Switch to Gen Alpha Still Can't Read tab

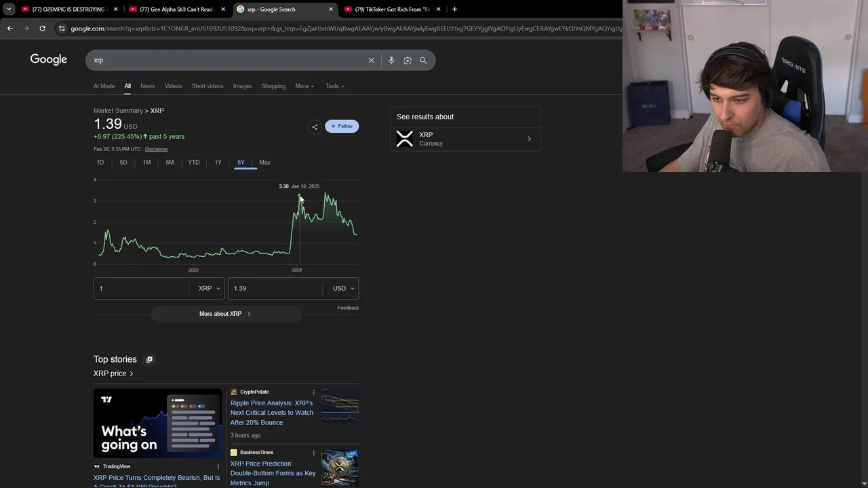point(176,9)
